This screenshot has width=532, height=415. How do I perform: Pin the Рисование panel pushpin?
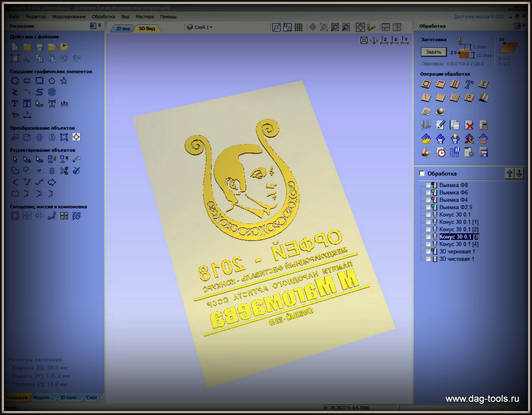[x=100, y=26]
